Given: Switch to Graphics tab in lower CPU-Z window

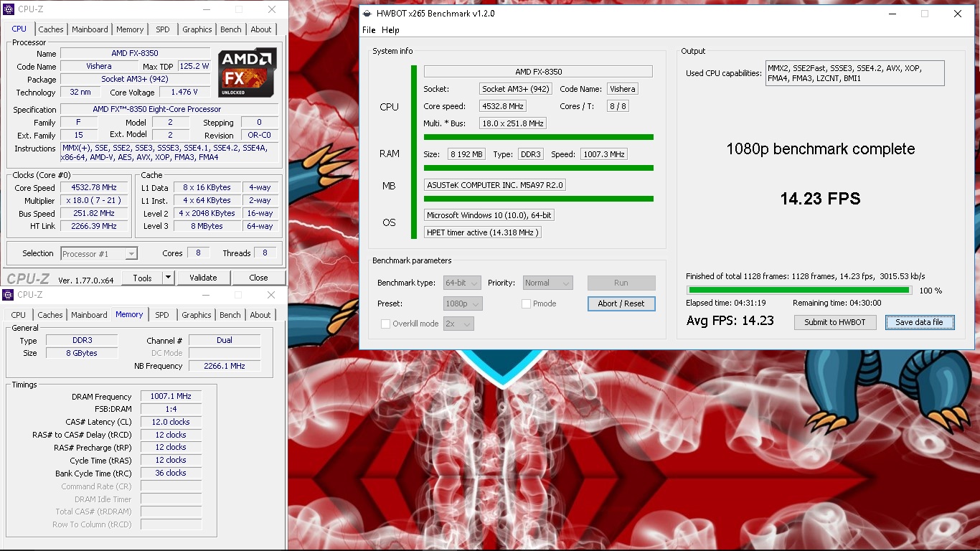Looking at the screenshot, I should point(196,315).
